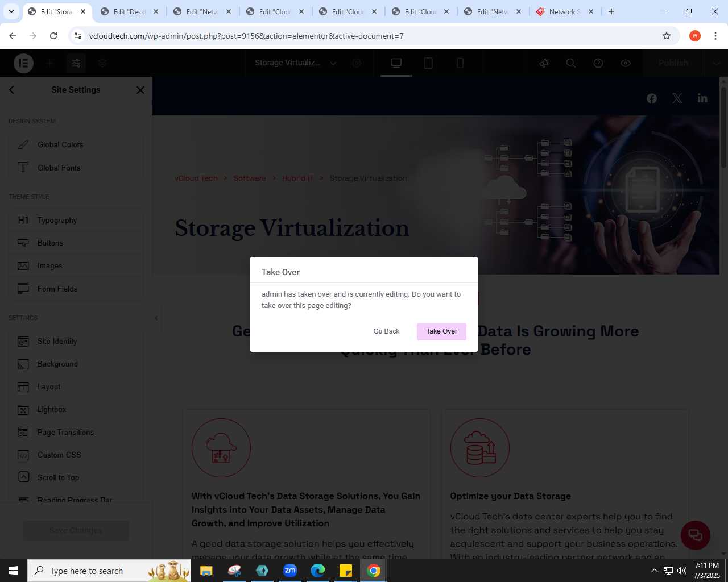Open Form Fields theme style
The width and height of the screenshot is (728, 582).
coord(76,289)
